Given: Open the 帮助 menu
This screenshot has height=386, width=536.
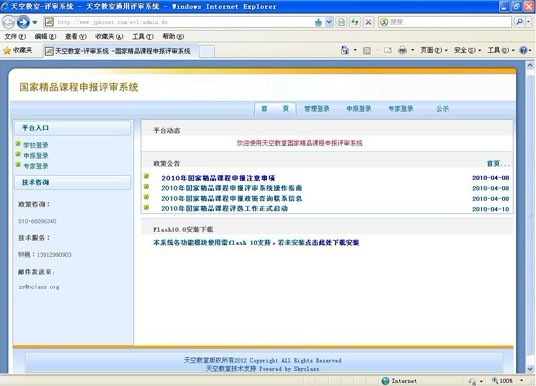Looking at the screenshot, I should pyautogui.click(x=173, y=36).
